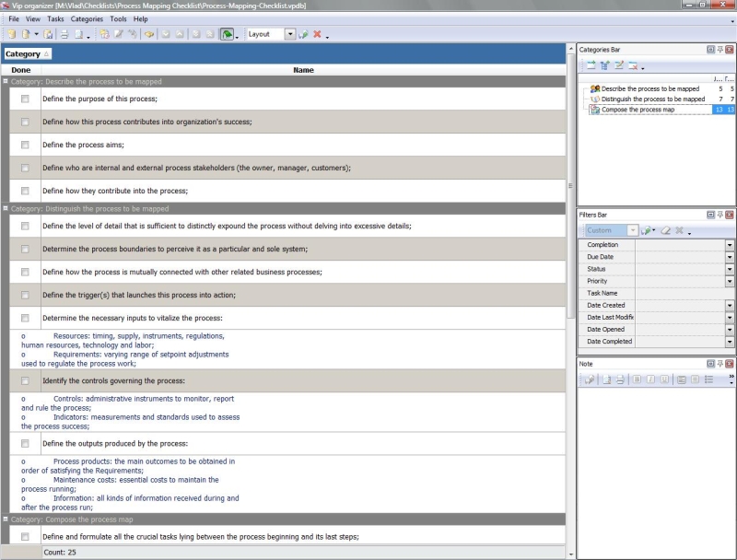The height and width of the screenshot is (560, 737).
Task: Mark 'Define the process aims' as done
Action: tap(25, 145)
